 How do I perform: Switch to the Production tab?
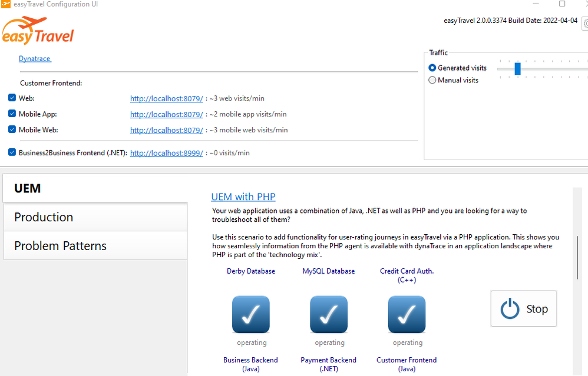pos(95,217)
